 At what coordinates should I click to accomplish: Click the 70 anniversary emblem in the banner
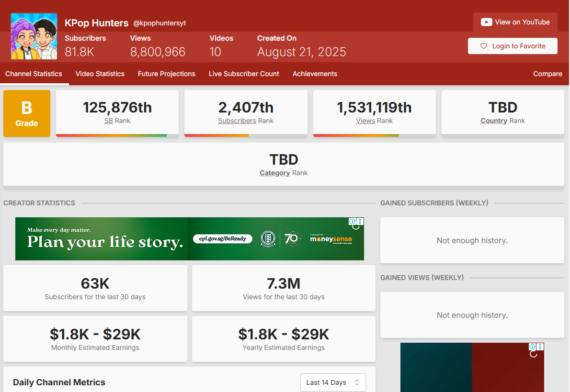pyautogui.click(x=292, y=239)
